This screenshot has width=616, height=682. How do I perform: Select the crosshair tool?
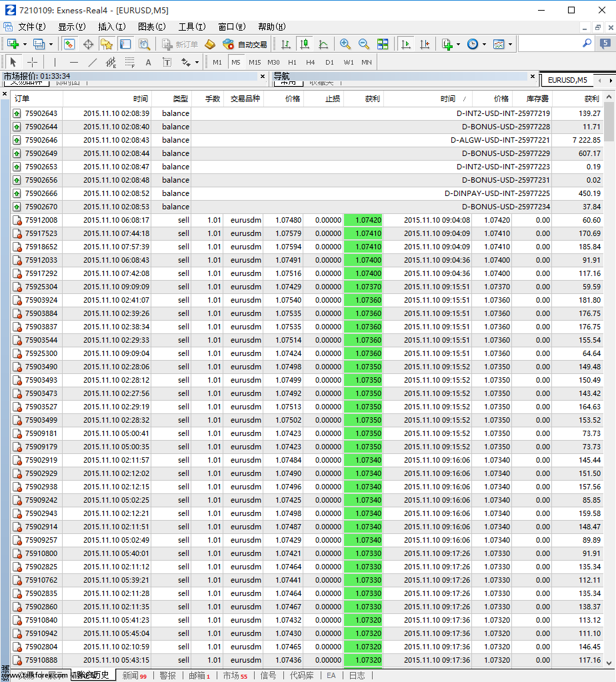click(x=32, y=62)
